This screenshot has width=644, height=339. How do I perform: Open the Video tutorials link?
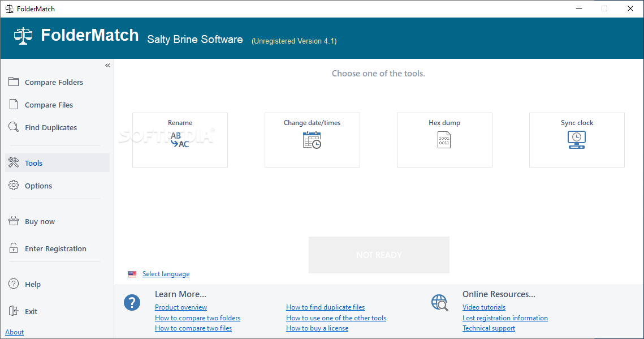tap(484, 307)
